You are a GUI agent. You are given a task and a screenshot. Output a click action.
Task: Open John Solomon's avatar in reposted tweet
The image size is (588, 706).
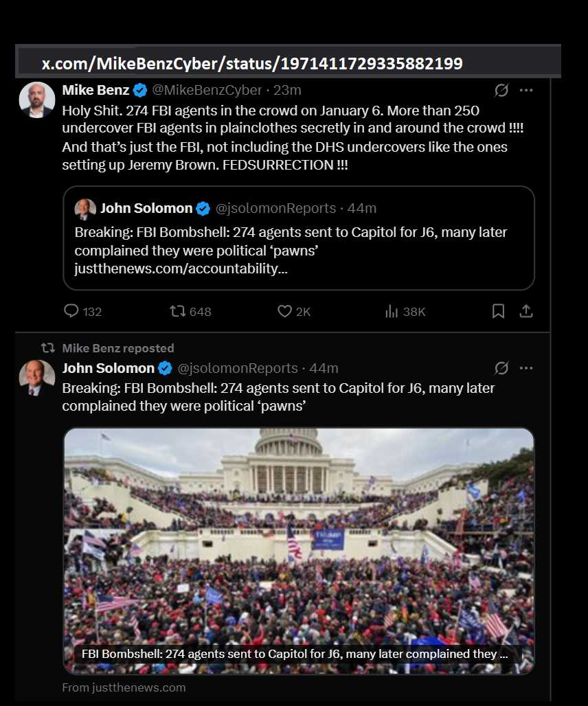pyautogui.click(x=37, y=378)
